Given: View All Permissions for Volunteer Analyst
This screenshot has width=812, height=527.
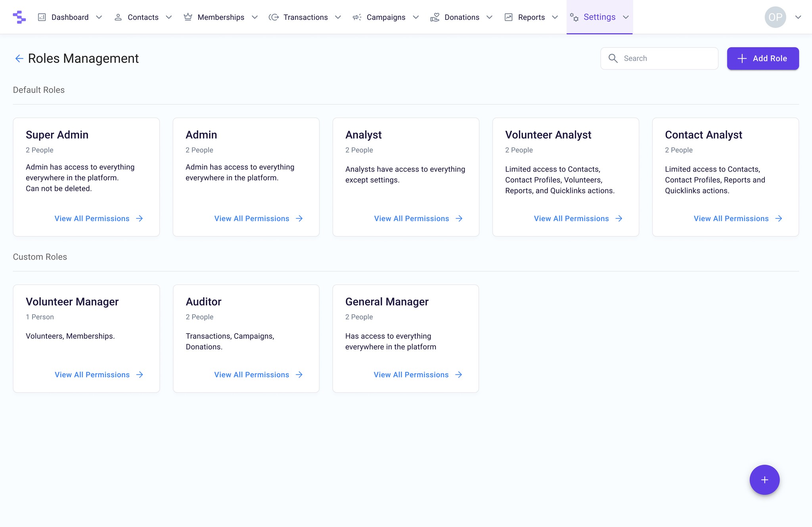Looking at the screenshot, I should (x=578, y=219).
